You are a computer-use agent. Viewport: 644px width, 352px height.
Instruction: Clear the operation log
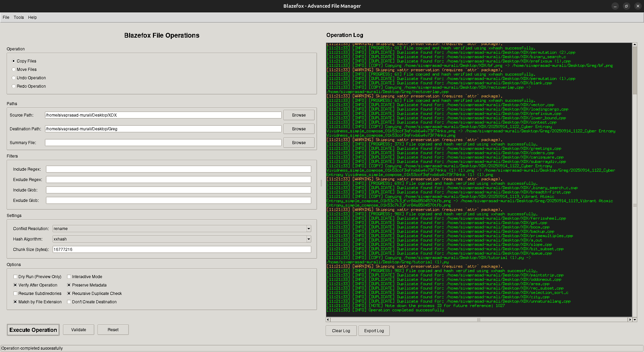(341, 331)
